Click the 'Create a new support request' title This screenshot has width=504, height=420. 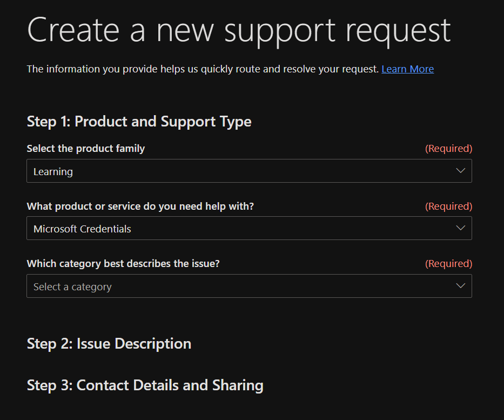coord(239,30)
